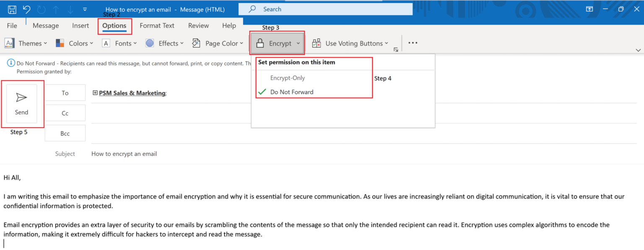Open the Themes dropdown chevron
Image resolution: width=644 pixels, height=250 pixels.
(45, 43)
